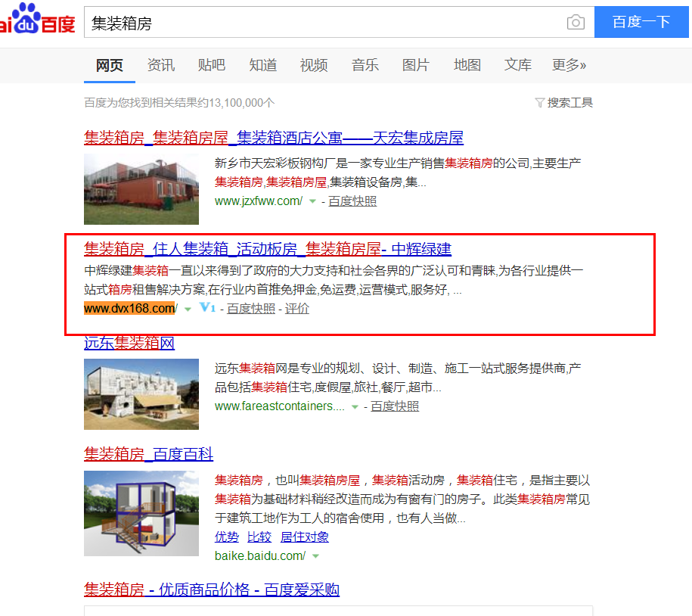Open the 比较 sublink

tap(259, 537)
